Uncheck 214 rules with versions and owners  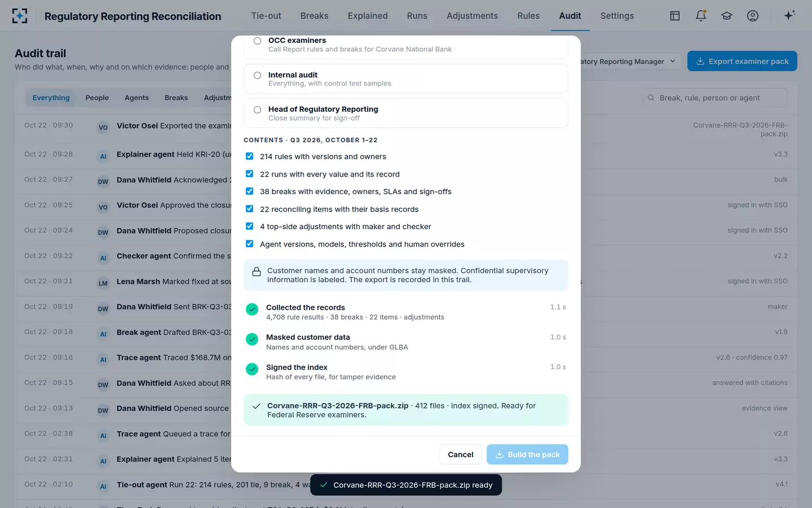[249, 156]
